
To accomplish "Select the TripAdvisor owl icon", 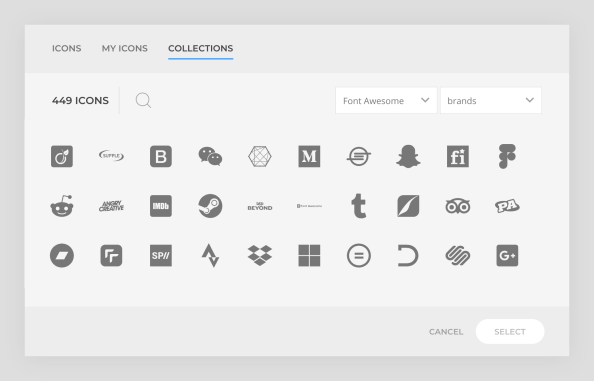I will pyautogui.click(x=458, y=206).
